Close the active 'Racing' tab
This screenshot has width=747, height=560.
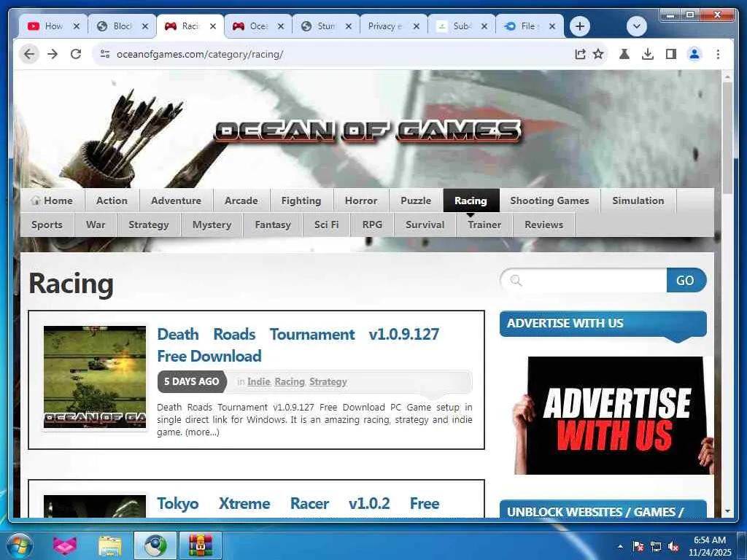pos(213,26)
